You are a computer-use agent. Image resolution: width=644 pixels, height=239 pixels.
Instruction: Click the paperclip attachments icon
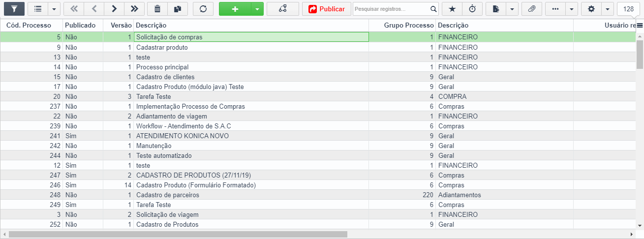point(532,9)
